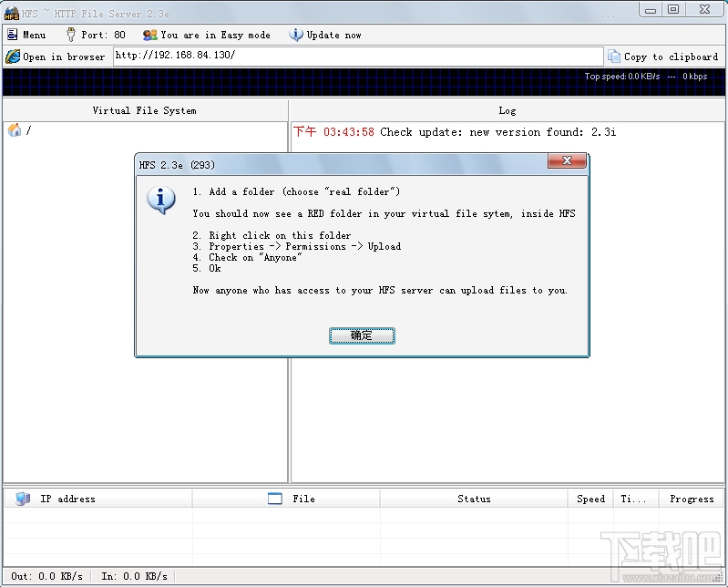Click the Virtual File System header
The width and height of the screenshot is (728, 587).
coord(144,110)
